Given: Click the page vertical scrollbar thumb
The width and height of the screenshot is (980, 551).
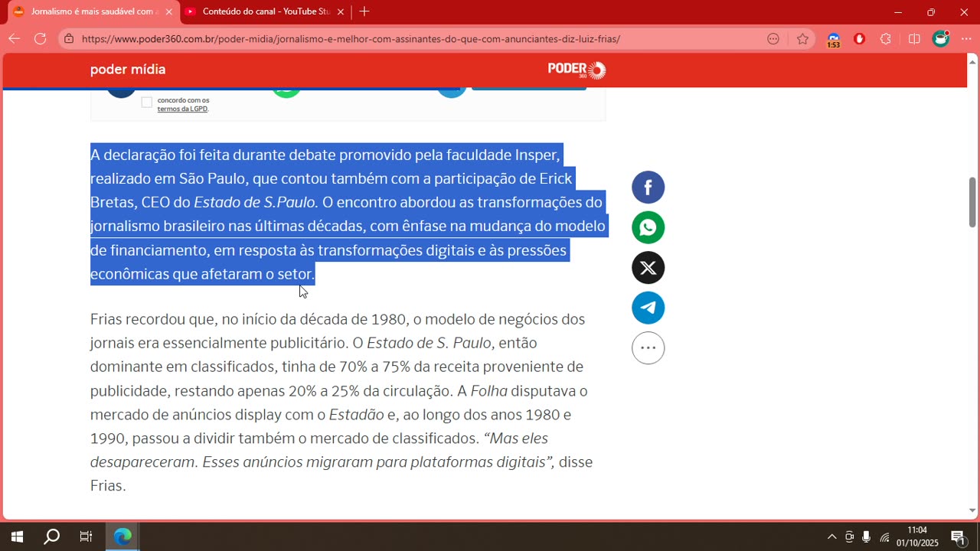Looking at the screenshot, I should (x=972, y=202).
